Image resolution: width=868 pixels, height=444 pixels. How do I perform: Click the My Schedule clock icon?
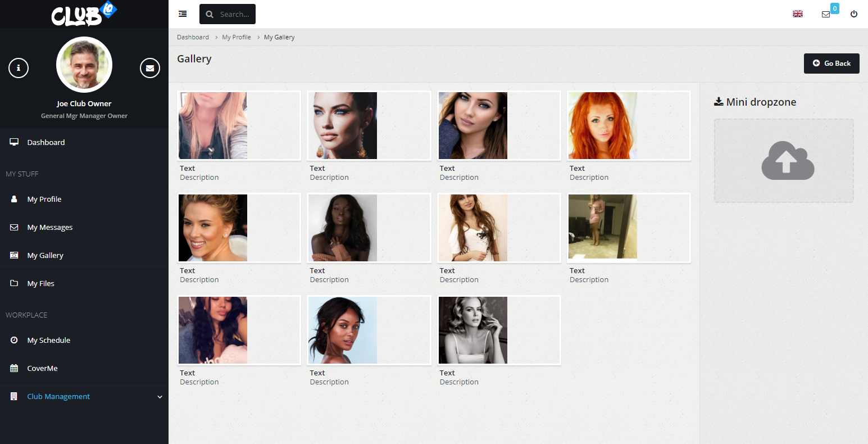14,340
